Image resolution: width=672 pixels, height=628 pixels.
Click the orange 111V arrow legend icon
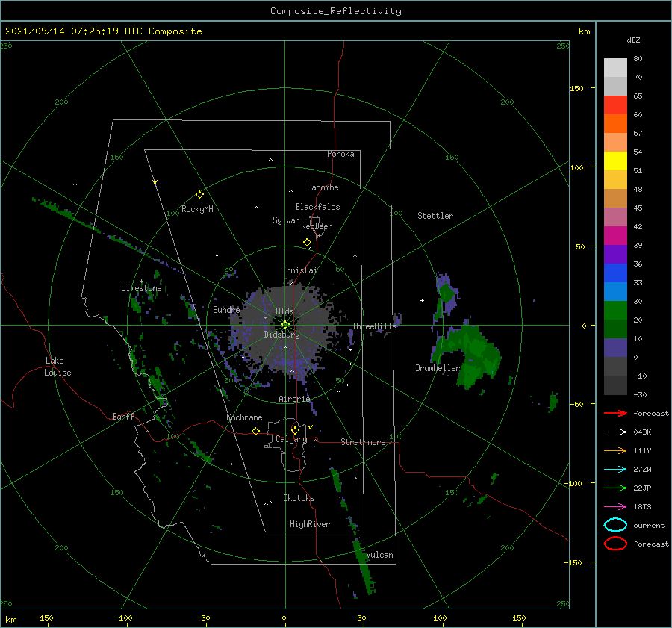615,450
